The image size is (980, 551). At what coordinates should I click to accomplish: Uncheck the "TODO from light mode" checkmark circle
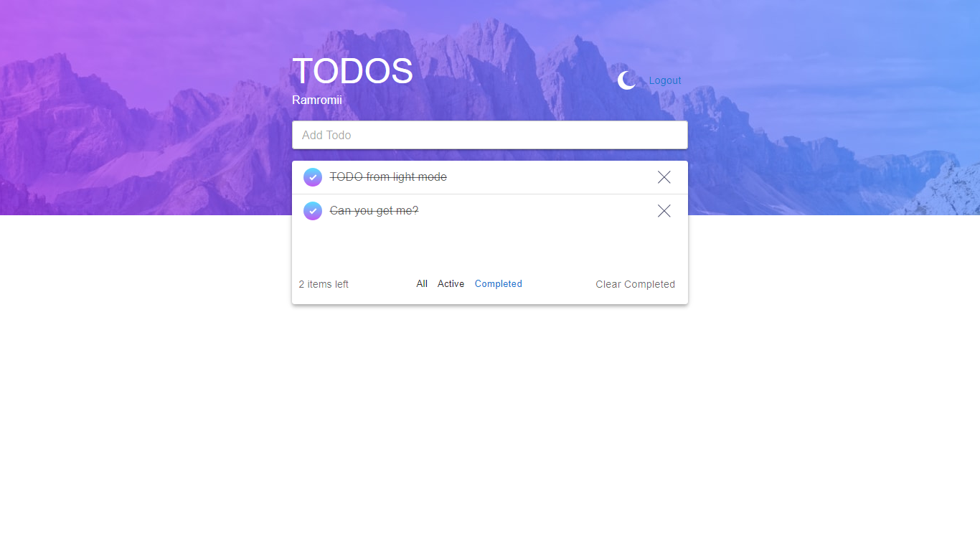coord(313,177)
